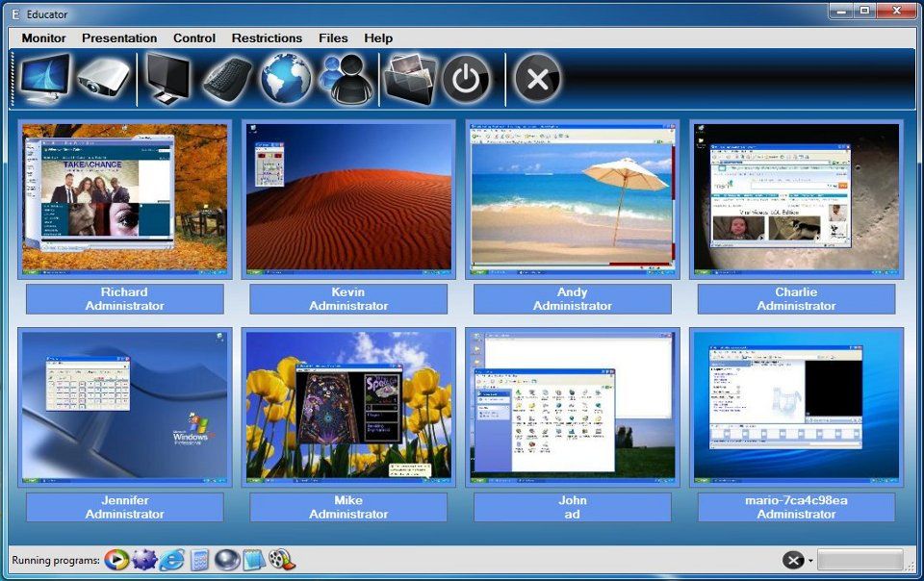Open the Calculator running program
This screenshot has height=581, width=924.
198,560
